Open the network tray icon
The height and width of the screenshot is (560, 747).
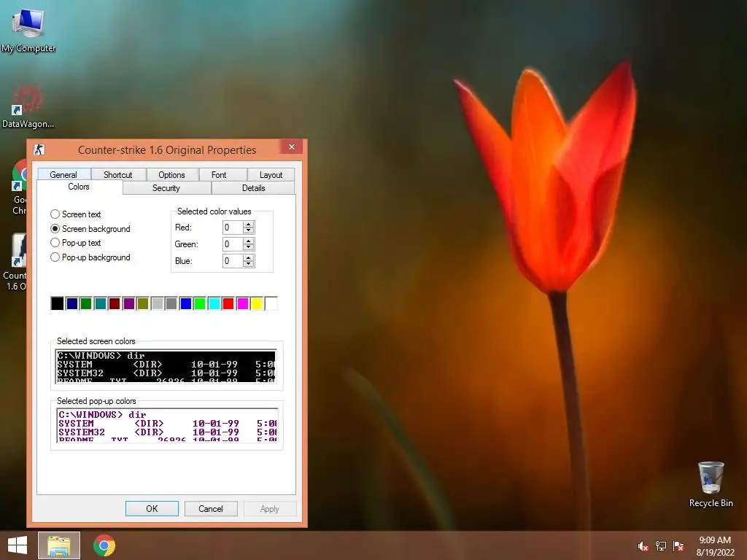point(661,546)
